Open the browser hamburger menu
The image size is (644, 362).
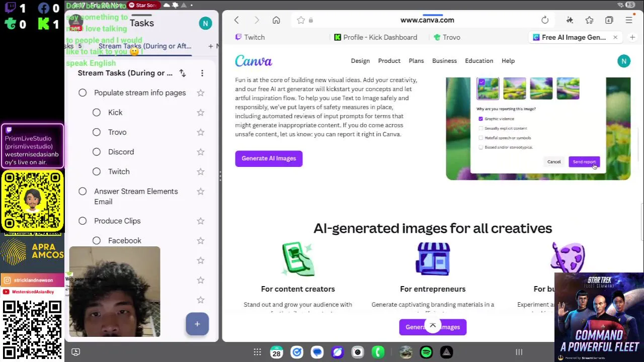[629, 20]
